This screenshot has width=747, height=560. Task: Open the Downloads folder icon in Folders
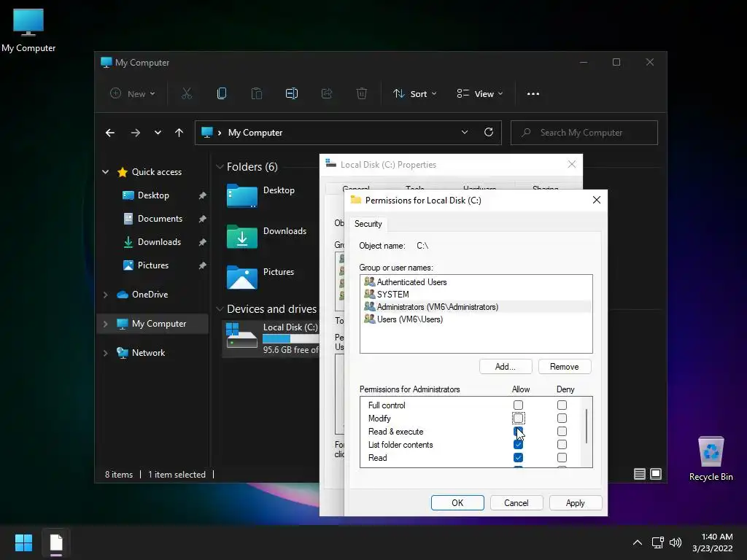[x=242, y=236]
